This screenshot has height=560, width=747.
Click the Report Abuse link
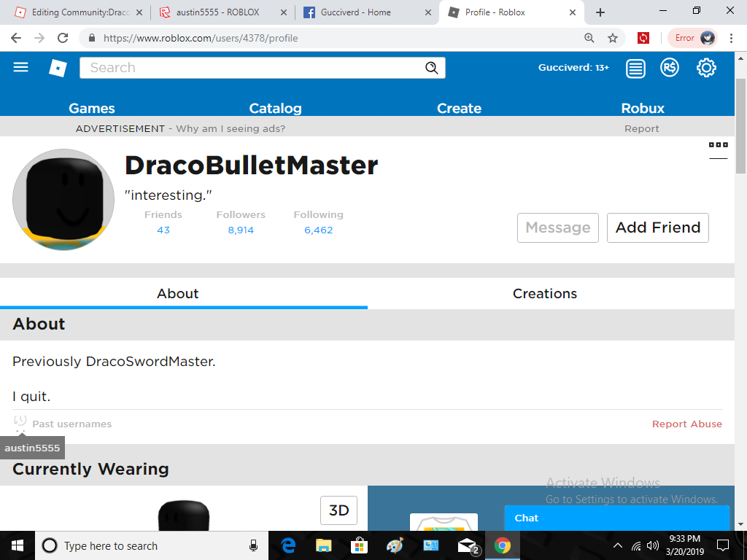tap(686, 424)
